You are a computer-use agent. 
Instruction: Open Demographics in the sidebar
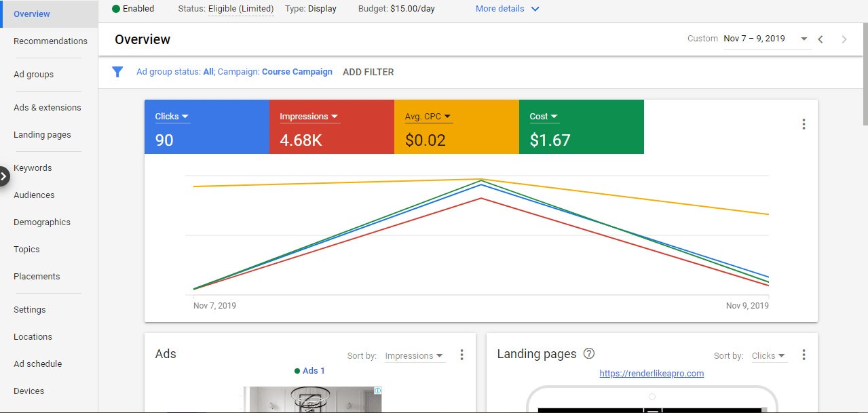[42, 222]
